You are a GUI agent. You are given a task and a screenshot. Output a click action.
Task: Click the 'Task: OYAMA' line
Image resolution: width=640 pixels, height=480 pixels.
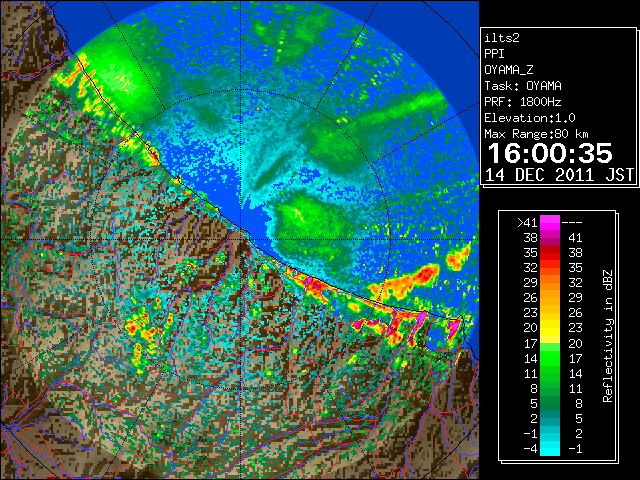coord(523,86)
